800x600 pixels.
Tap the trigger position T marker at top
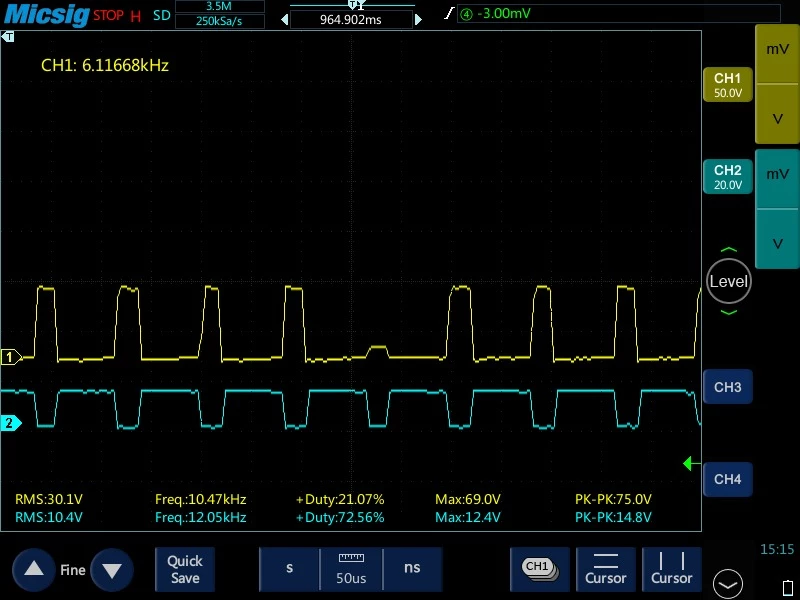(x=352, y=5)
